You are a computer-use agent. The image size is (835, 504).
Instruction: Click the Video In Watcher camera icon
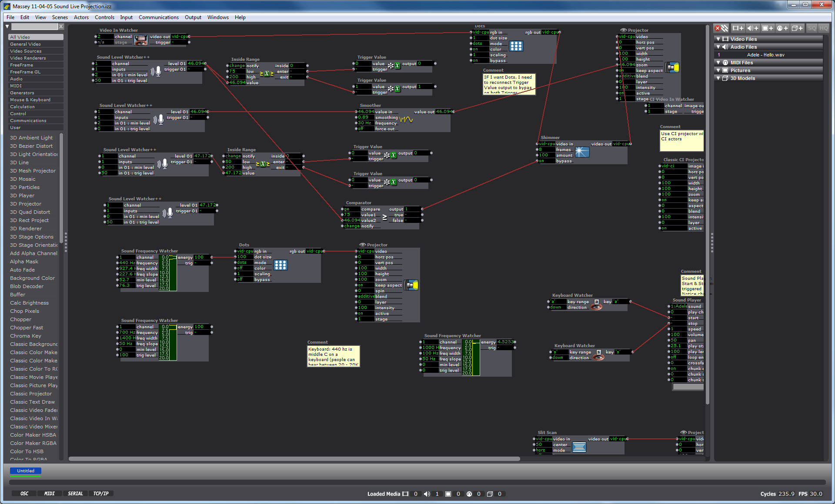point(140,40)
